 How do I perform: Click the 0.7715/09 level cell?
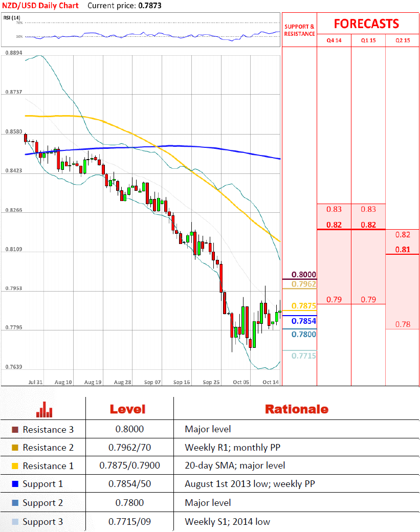pyautogui.click(x=129, y=521)
